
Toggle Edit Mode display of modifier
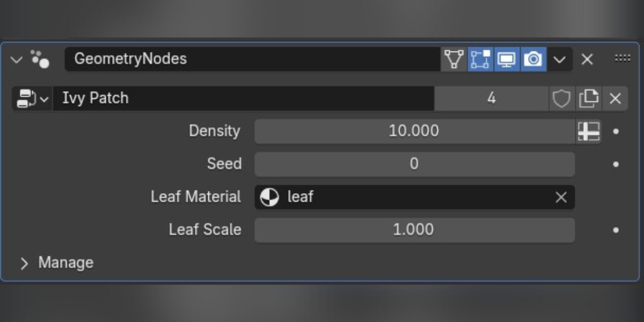click(480, 59)
